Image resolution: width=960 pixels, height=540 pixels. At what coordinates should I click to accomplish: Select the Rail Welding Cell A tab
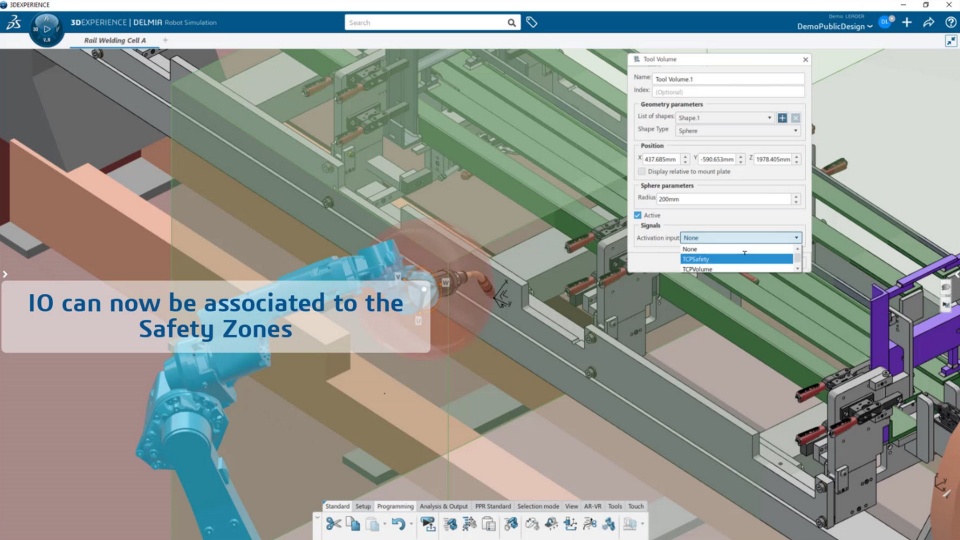tap(115, 40)
